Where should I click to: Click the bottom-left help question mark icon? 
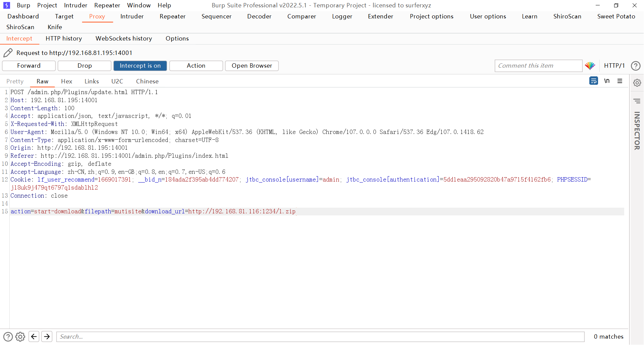point(8,337)
